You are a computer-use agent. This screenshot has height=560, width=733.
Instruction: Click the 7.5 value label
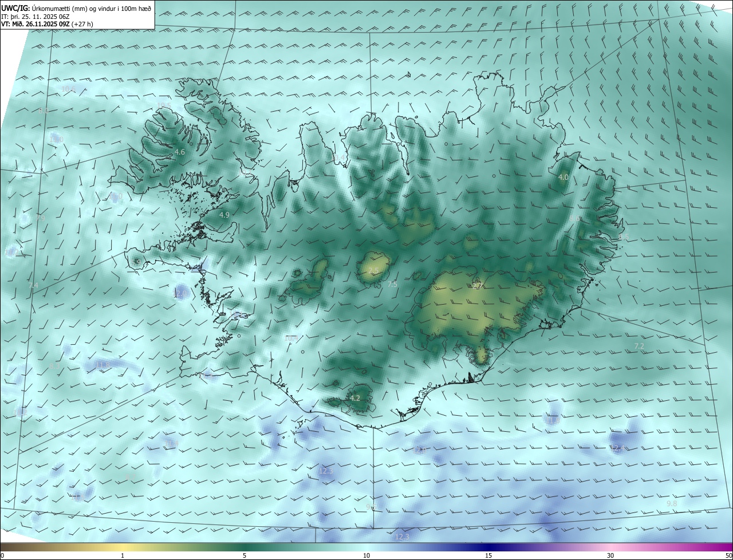(x=392, y=285)
